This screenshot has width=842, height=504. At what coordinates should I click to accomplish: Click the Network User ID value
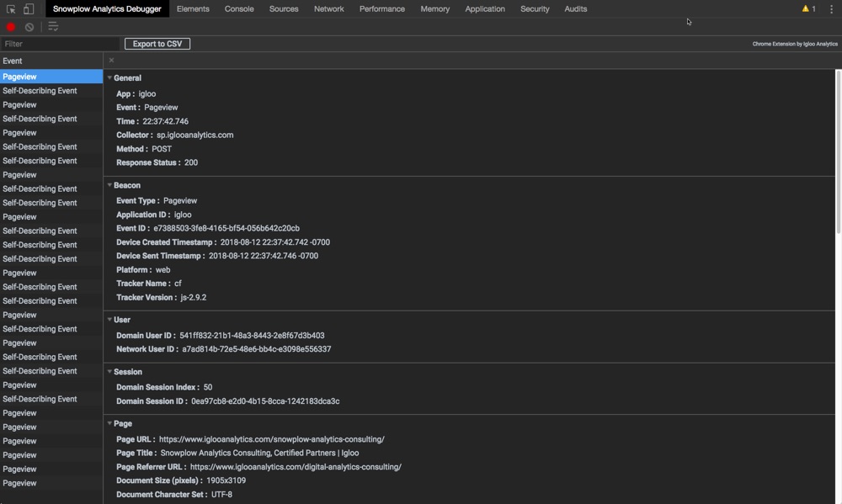257,349
